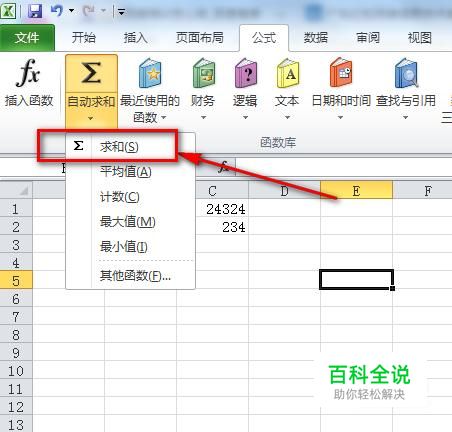The height and width of the screenshot is (432, 452).
Task: Open the Date and Time functions icon
Action: [341, 73]
